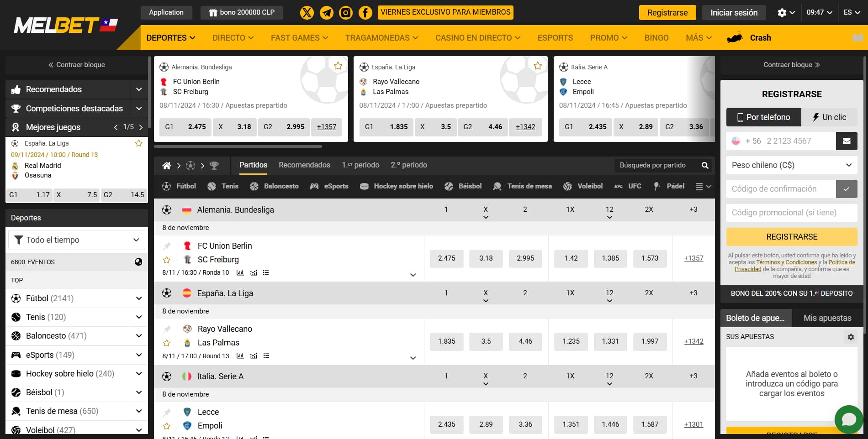Image resolution: width=868 pixels, height=439 pixels.
Task: Switch registration to Un clic mode
Action: coord(830,117)
